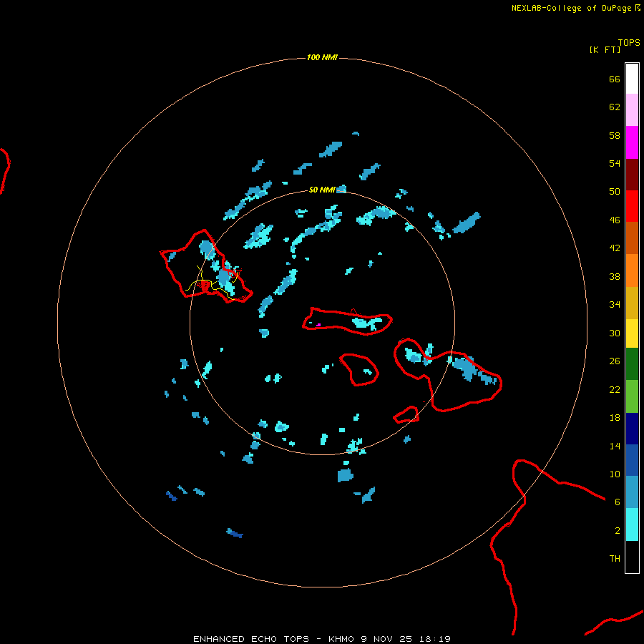This screenshot has width=644, height=644.
Task: Click the legend value 46
Action: click(x=615, y=220)
